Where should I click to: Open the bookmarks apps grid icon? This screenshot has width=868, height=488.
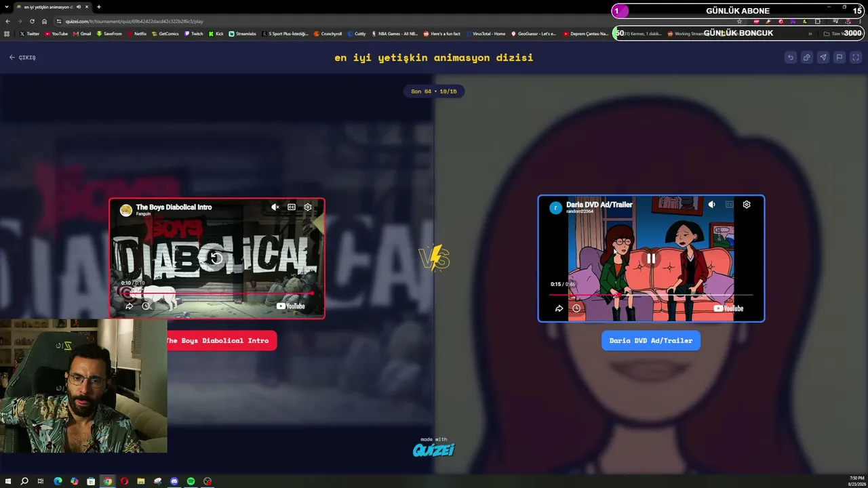click(7, 34)
